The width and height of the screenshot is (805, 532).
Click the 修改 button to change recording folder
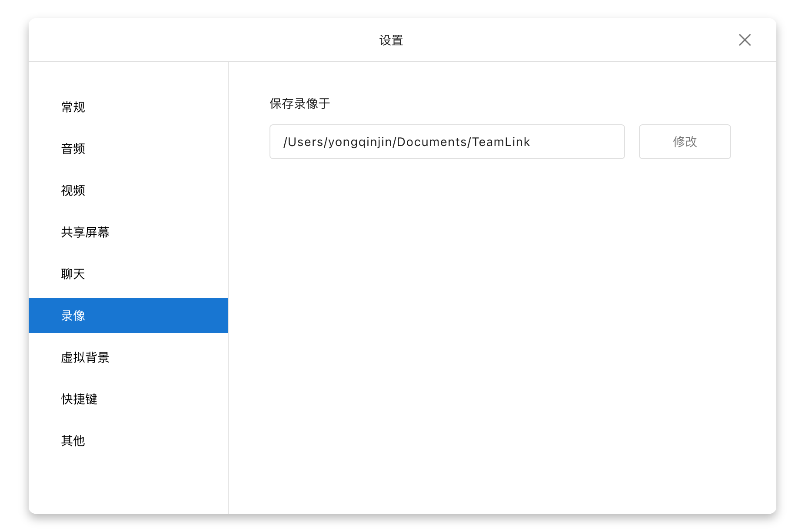click(x=685, y=142)
